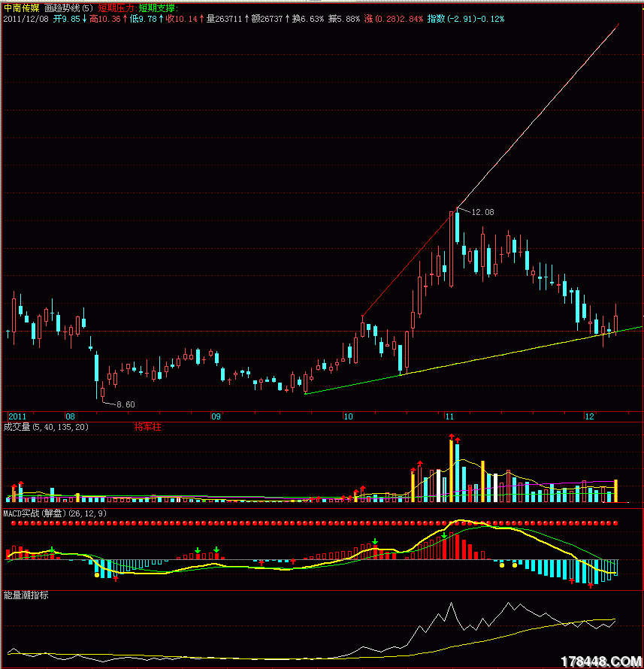Click the 12.08 peak price label
Viewport: 644px width, 669px height.
click(x=482, y=212)
